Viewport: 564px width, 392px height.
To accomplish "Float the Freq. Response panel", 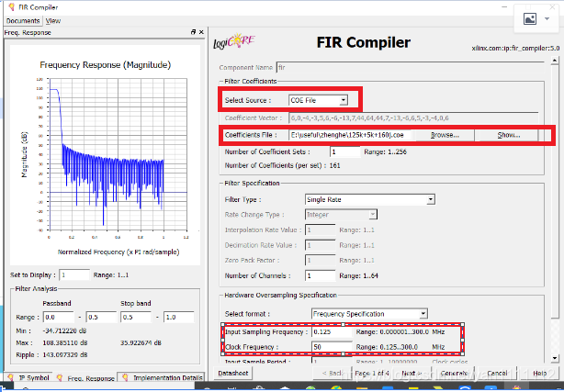I will pos(193,32).
